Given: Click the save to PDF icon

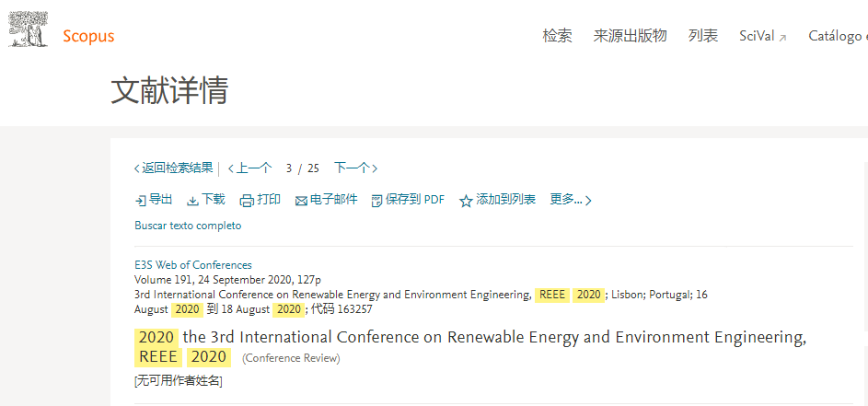Looking at the screenshot, I should [376, 201].
